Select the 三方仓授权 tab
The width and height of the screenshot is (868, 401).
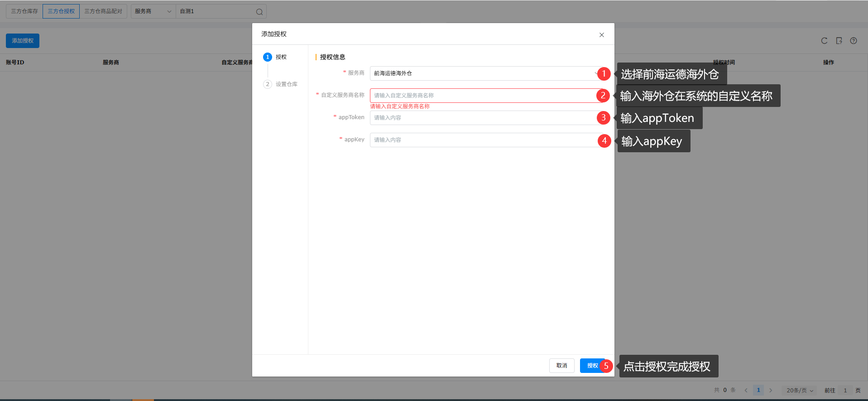click(x=61, y=11)
